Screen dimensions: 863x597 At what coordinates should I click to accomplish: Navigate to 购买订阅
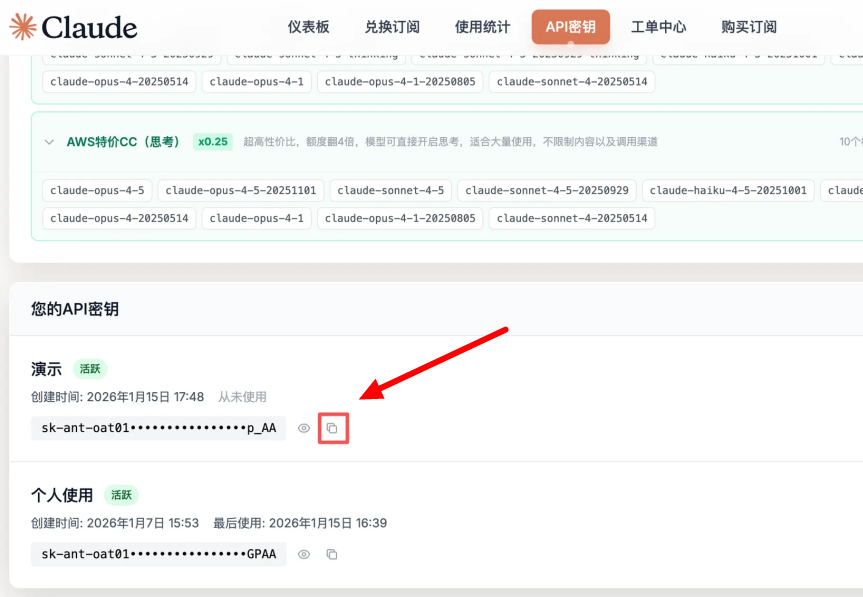pyautogui.click(x=748, y=27)
